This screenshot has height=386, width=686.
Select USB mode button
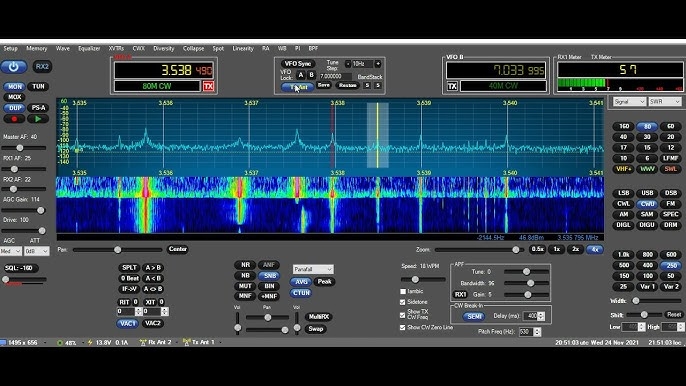click(x=647, y=193)
